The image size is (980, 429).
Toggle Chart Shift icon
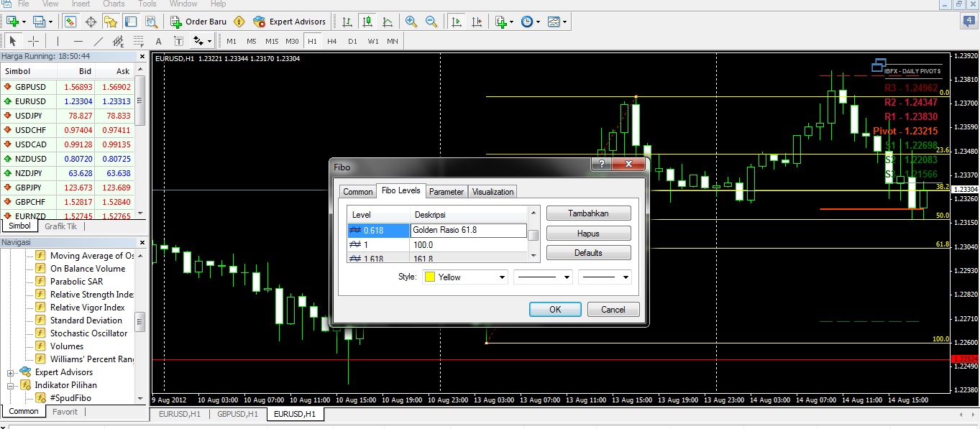tap(476, 22)
